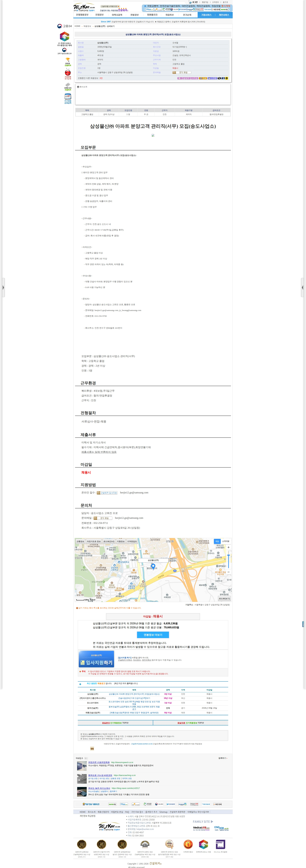Screen dimensions: 306x868
Task: Switch map to 스카이뷰 view
Action: point(226,542)
